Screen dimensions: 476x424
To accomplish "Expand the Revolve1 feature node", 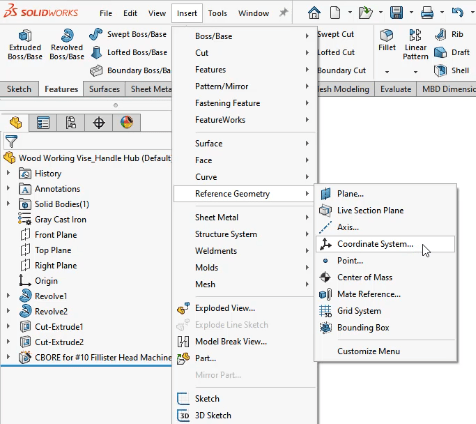I will pos(8,295).
